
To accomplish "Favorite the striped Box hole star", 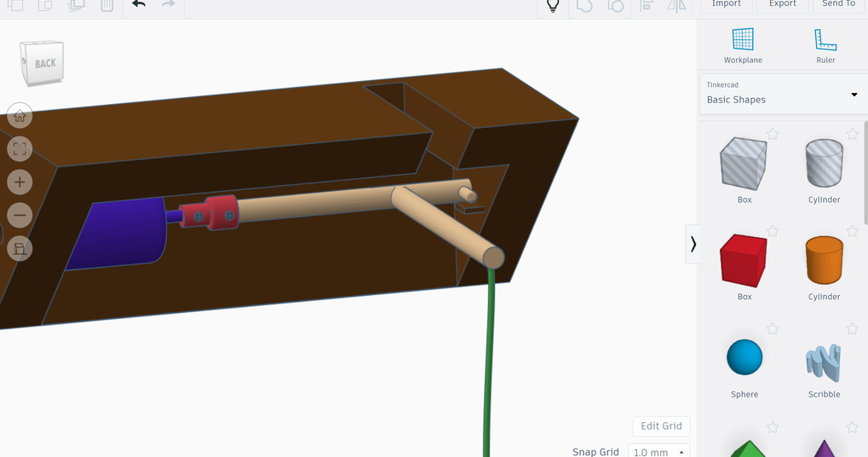I will 773,134.
